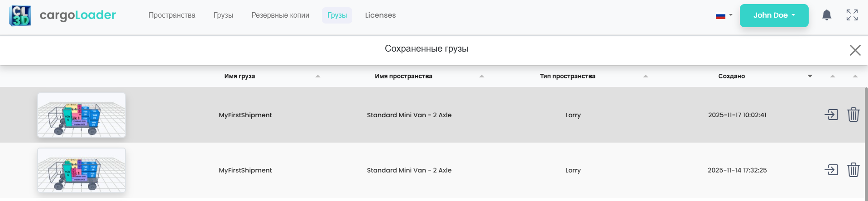Toggle fullscreen mode with the arrows icon

point(852,15)
